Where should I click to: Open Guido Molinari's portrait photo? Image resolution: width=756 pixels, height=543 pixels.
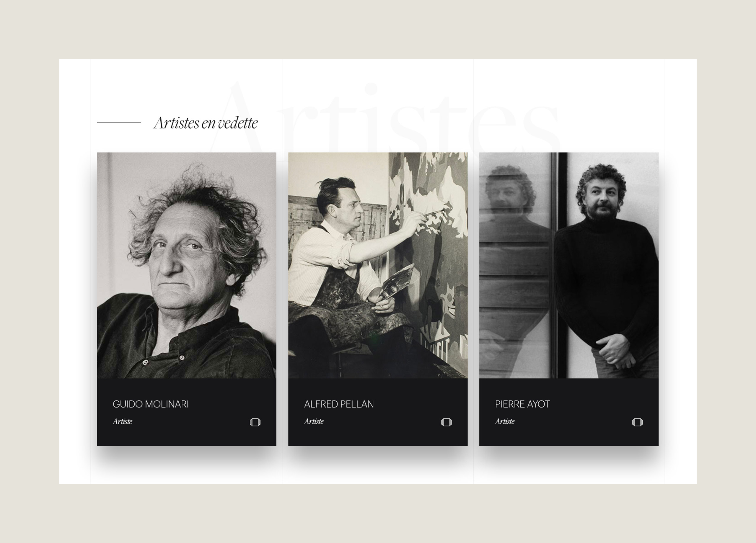click(187, 265)
